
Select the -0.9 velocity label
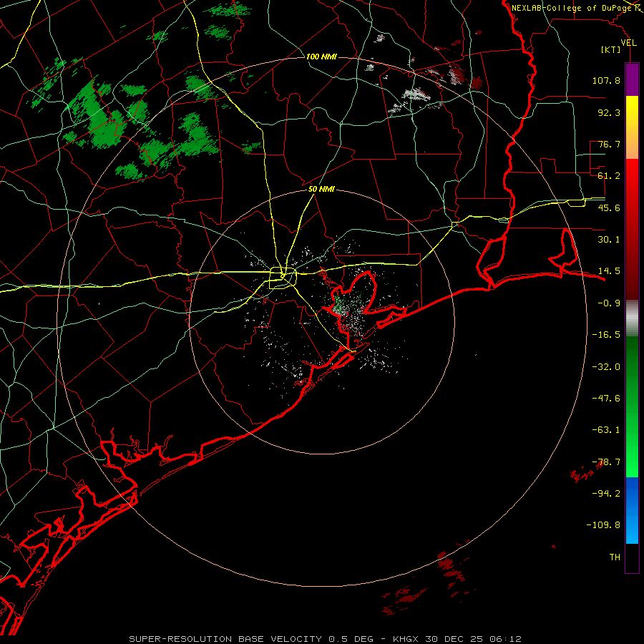609,303
